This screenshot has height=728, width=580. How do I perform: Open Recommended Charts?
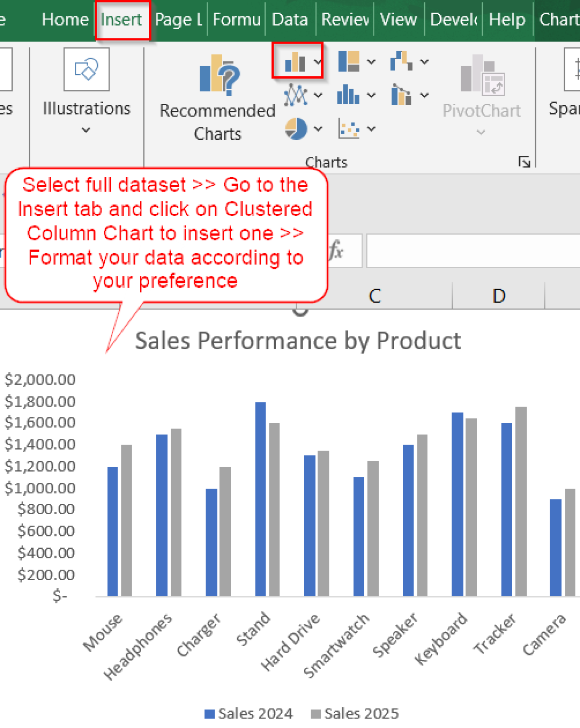[x=217, y=95]
